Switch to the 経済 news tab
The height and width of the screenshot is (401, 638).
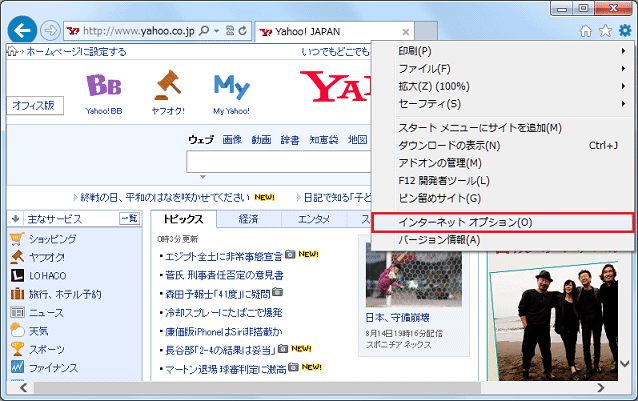249,219
